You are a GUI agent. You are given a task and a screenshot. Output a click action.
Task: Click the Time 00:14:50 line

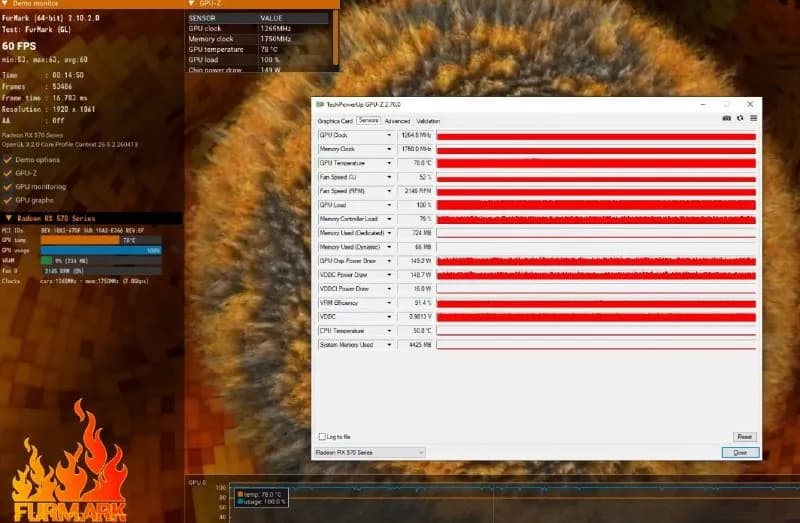(43, 75)
